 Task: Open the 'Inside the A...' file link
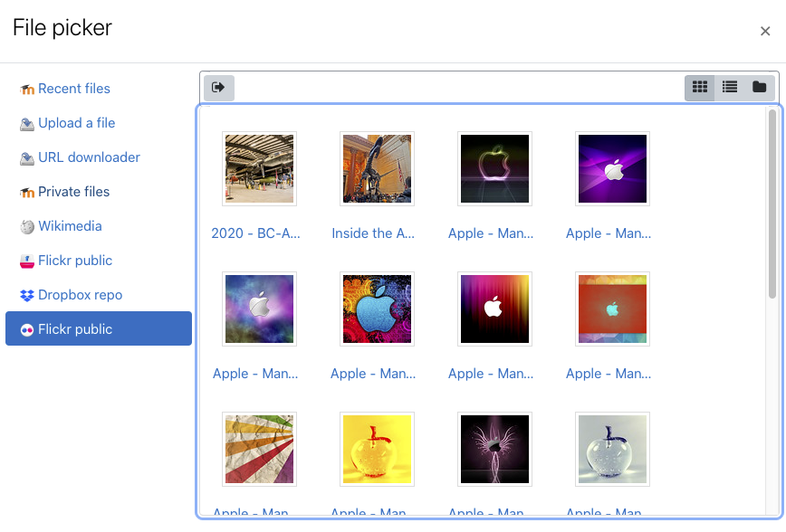click(373, 233)
